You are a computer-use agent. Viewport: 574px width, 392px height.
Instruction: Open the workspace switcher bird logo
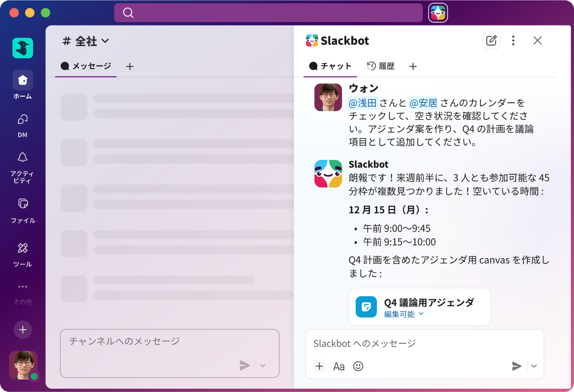click(x=23, y=48)
